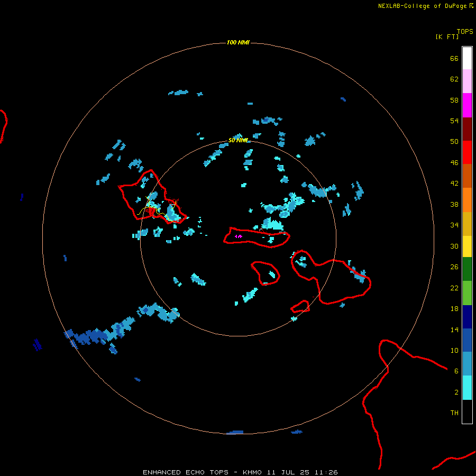
Task: Click the legend value 18
Action: pos(454,309)
